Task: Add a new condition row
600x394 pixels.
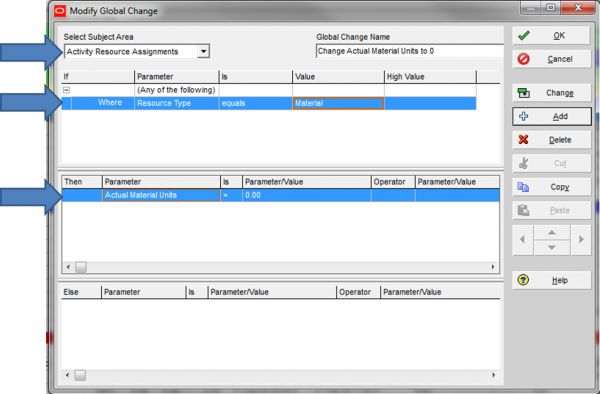Action: (551, 117)
